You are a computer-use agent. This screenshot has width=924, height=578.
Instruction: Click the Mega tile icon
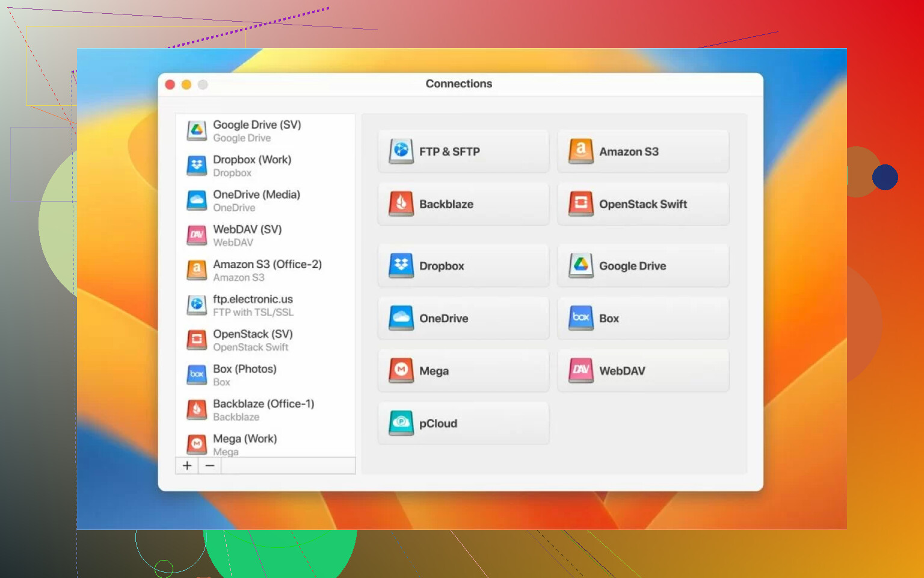401,370
